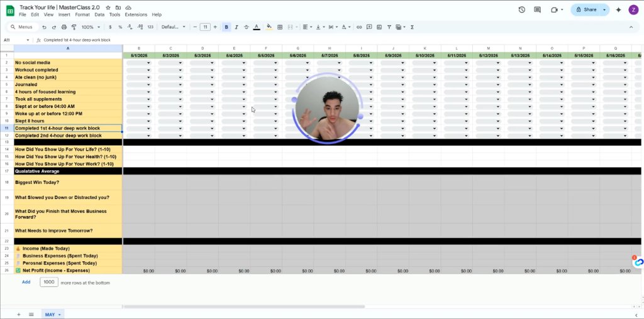
Task: Select column A header
Action: pos(68,48)
